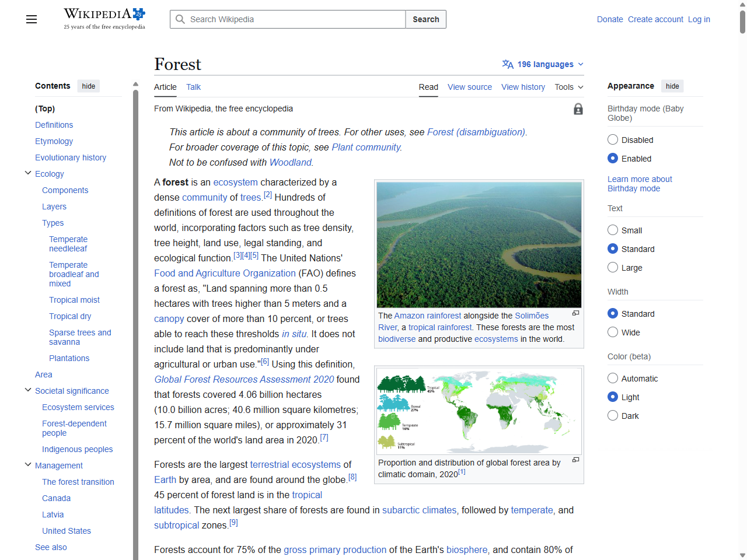Image resolution: width=747 pixels, height=560 pixels.
Task: Click Create account link
Action: coord(655,19)
